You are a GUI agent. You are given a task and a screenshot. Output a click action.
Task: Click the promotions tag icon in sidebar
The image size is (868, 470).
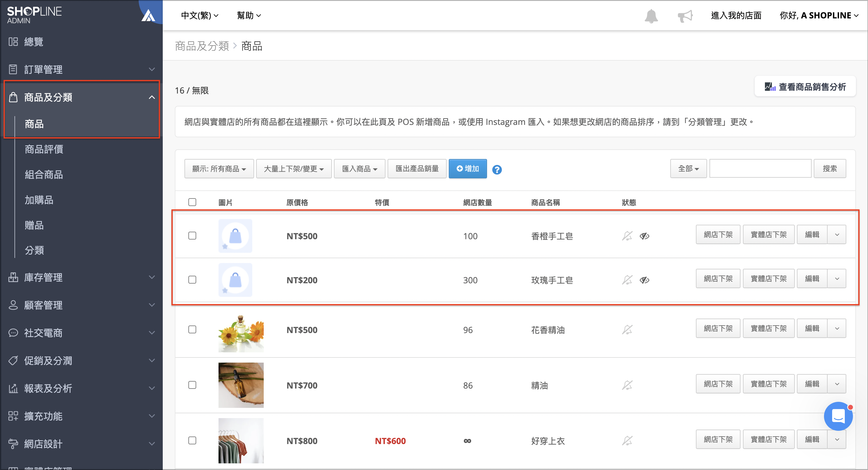click(x=13, y=360)
